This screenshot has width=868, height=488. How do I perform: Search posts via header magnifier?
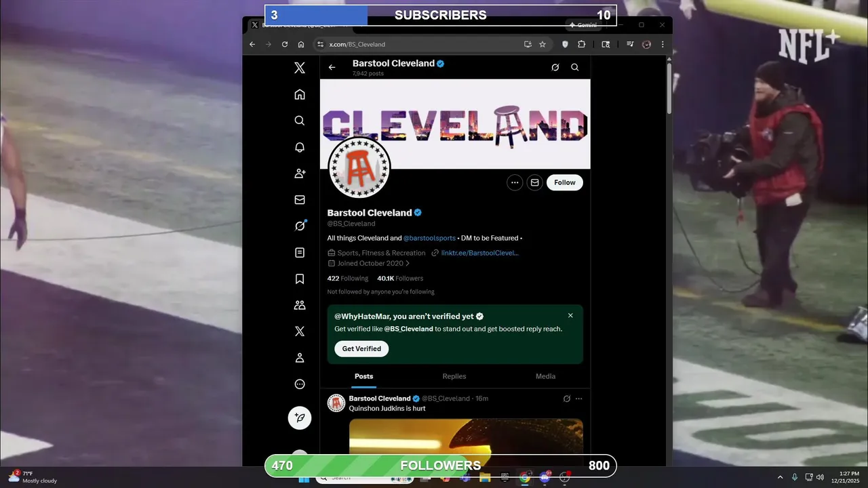(575, 67)
